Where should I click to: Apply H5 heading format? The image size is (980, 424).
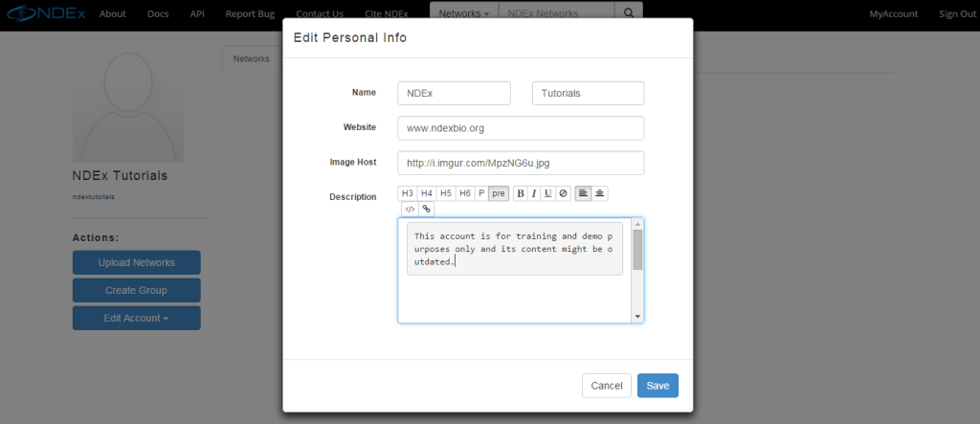tap(446, 194)
